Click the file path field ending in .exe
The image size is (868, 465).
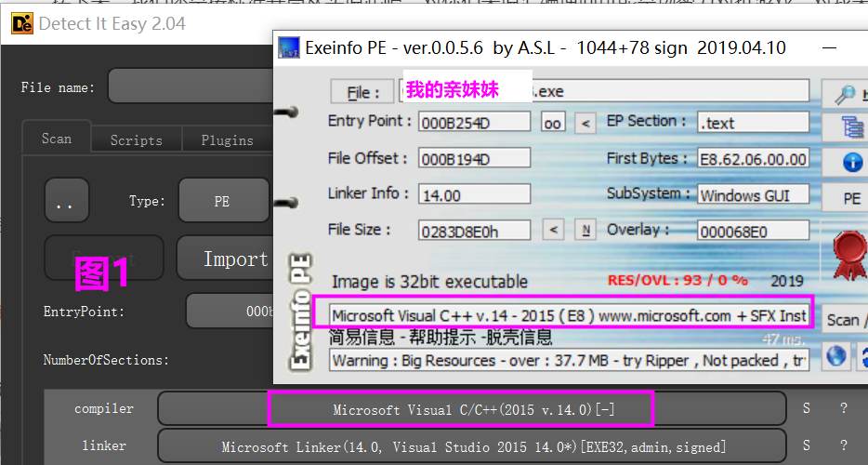click(604, 90)
